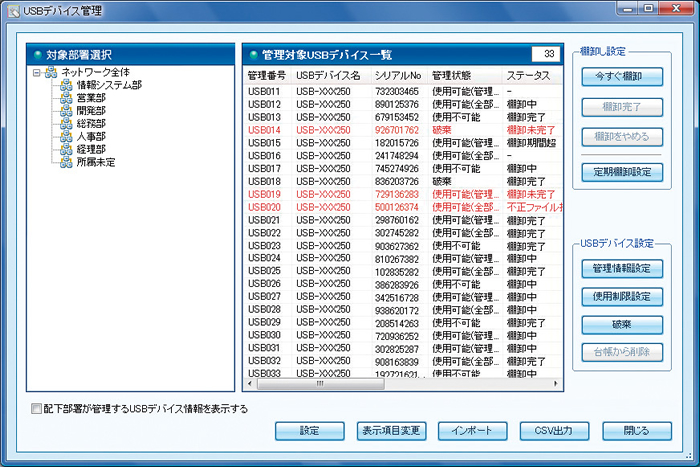Click the 総務部 department icon
The width and height of the screenshot is (700, 467).
[67, 124]
